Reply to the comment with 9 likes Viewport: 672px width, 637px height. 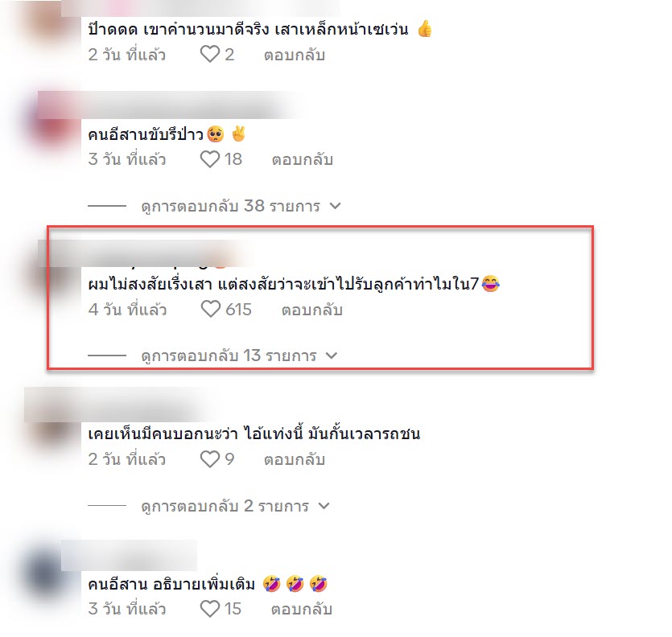pos(295,459)
